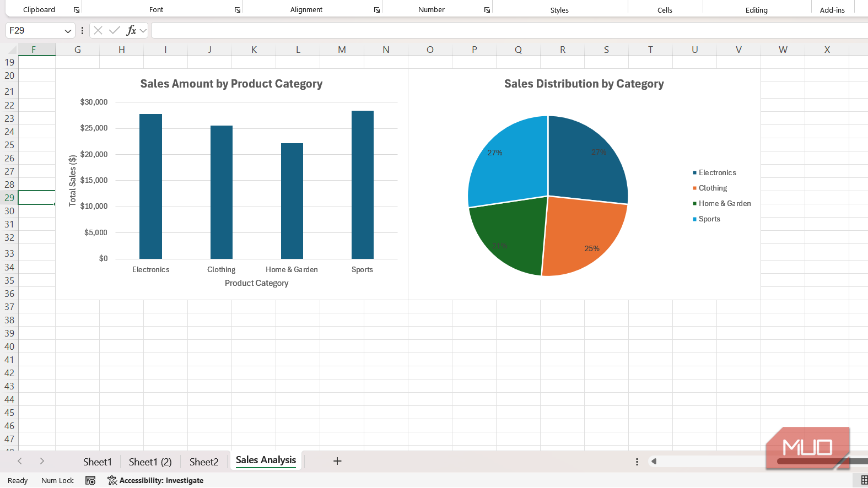Switch to Sheet1 tab

click(x=98, y=462)
